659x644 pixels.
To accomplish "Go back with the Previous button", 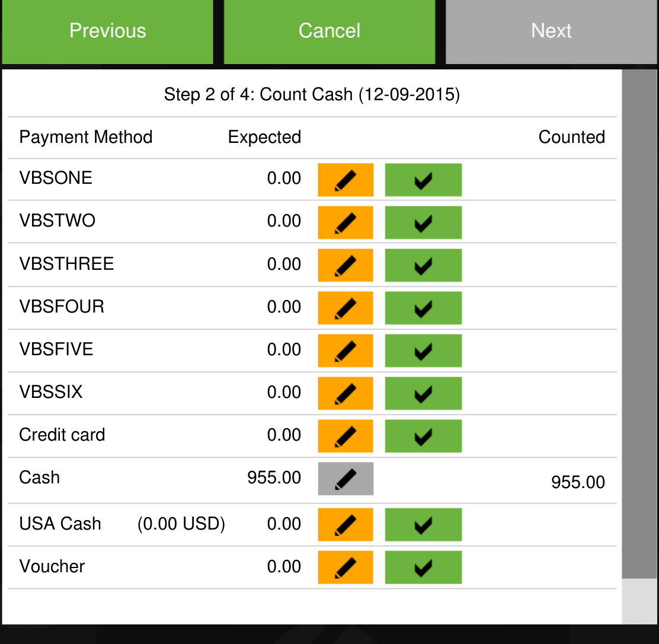I will point(107,31).
